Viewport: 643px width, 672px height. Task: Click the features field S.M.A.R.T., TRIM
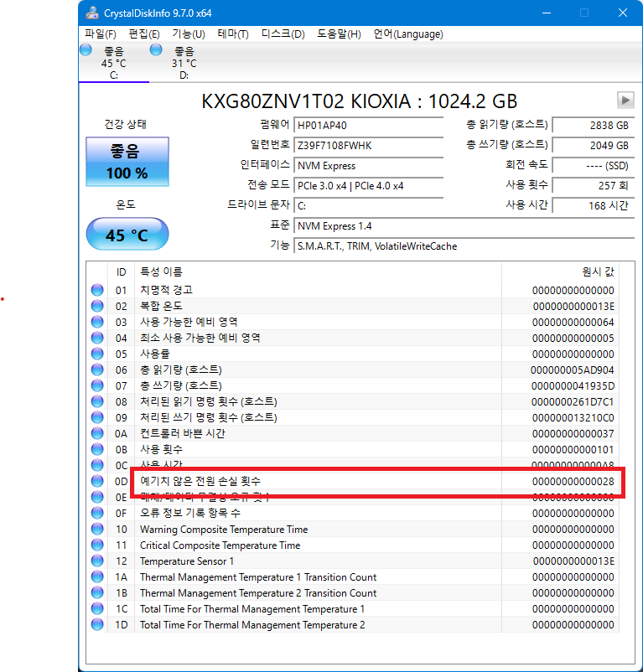464,246
